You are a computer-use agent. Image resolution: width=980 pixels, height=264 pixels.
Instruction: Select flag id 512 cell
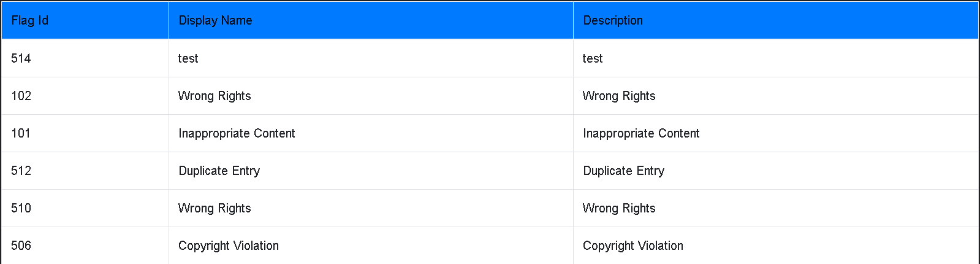tap(85, 171)
